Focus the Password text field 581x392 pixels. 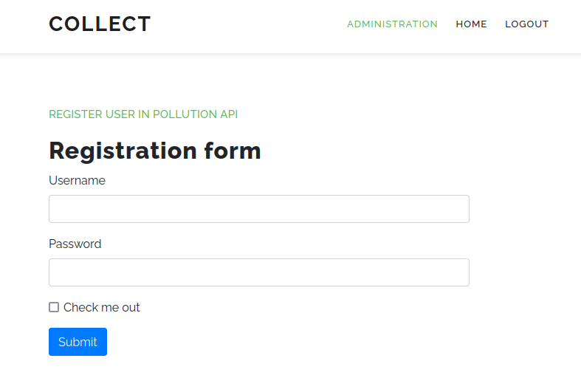(x=258, y=272)
